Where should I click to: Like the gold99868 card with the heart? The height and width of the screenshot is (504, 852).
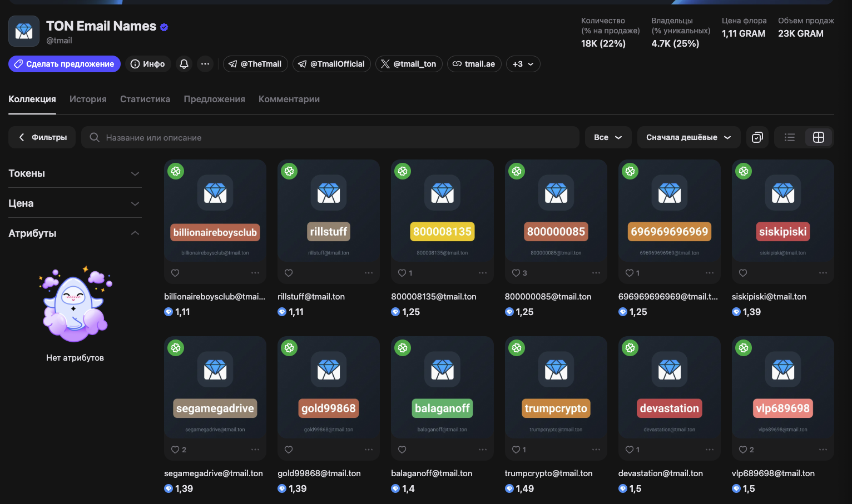click(289, 450)
